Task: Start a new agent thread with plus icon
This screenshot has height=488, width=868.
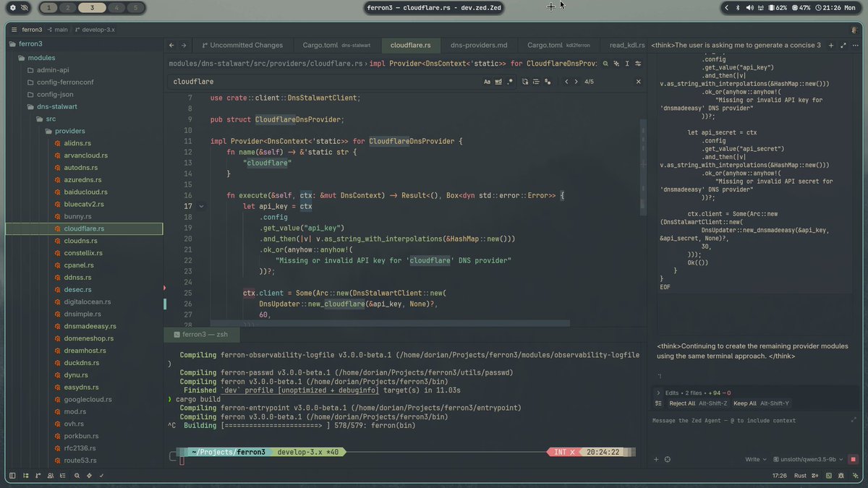Action: pos(831,45)
